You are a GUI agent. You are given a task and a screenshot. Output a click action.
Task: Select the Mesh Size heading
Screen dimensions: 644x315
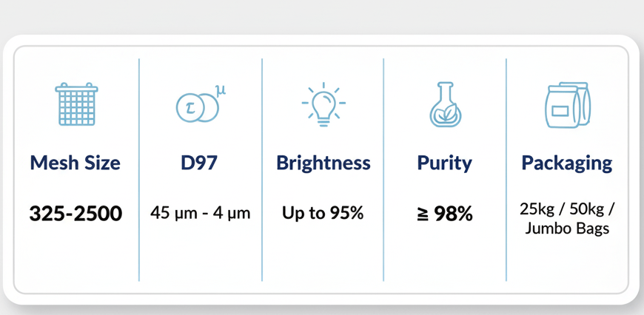coord(76,163)
